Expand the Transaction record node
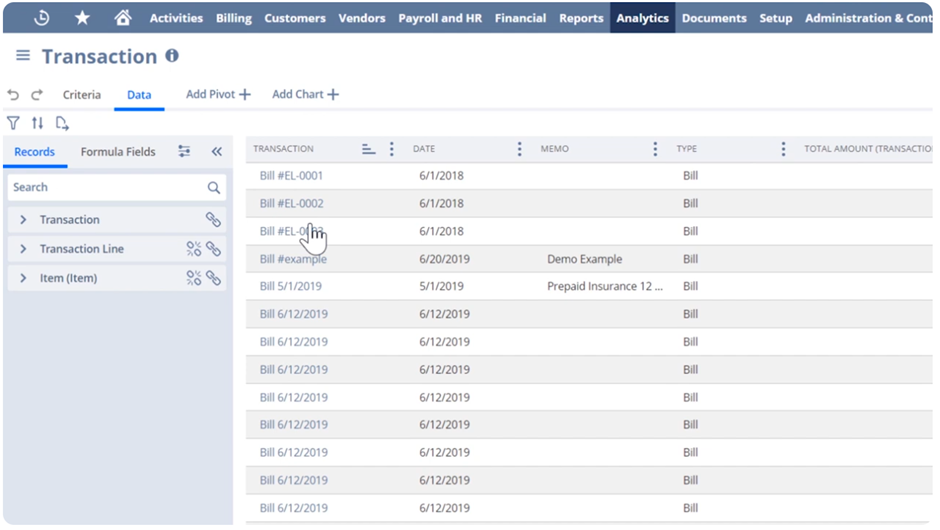The image size is (940, 530). pos(23,220)
